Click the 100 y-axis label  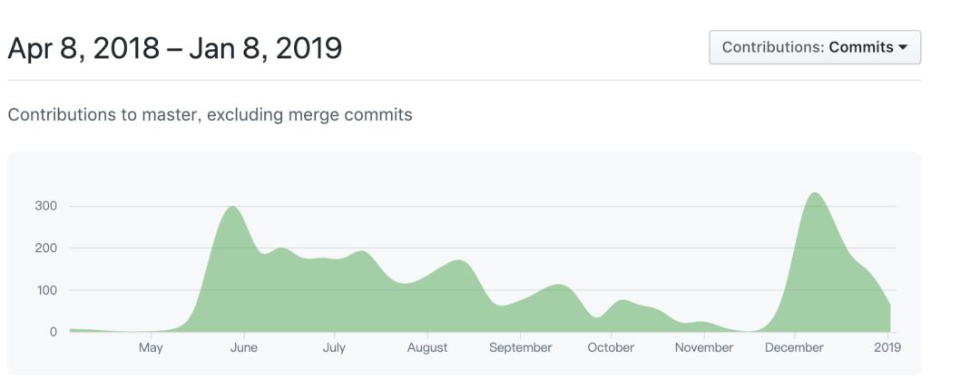pos(45,290)
